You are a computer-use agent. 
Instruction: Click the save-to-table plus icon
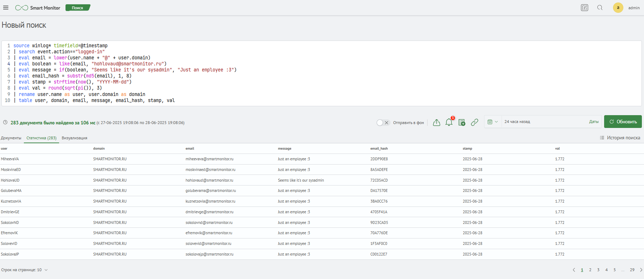[462, 122]
